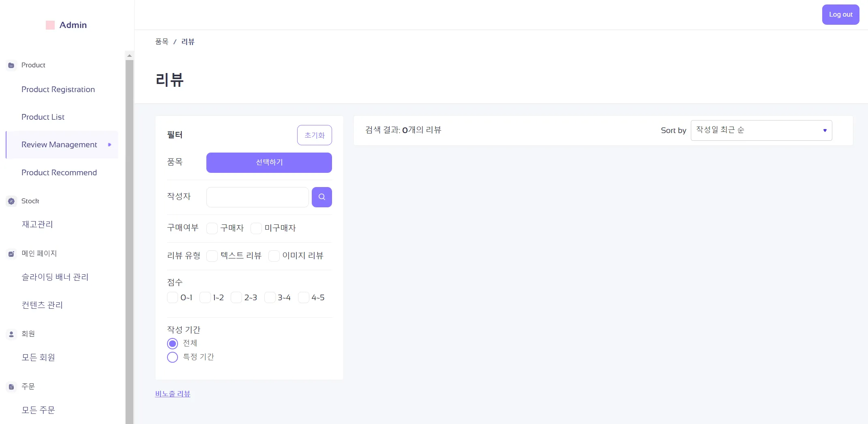
Task: Click the 주문 section icon
Action: pyautogui.click(x=11, y=387)
